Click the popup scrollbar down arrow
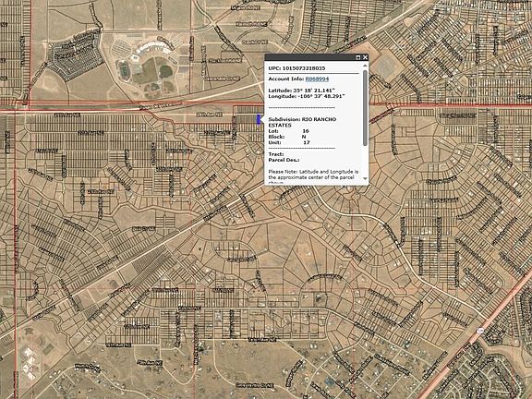532x399 pixels. [365, 178]
